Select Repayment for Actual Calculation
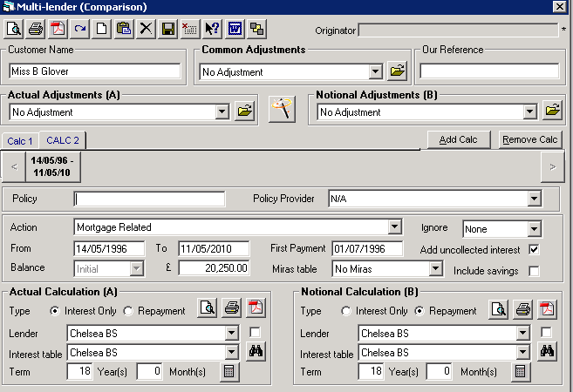Screen dimensions: 573x392 click(x=128, y=311)
